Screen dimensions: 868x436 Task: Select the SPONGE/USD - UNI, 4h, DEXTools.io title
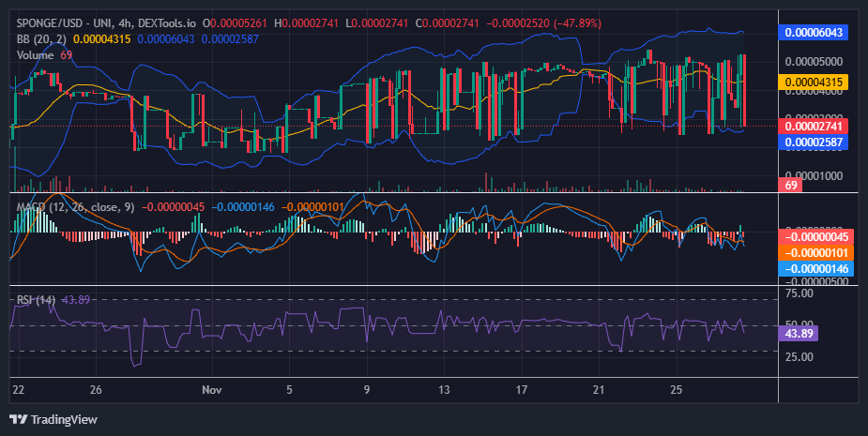click(x=106, y=23)
